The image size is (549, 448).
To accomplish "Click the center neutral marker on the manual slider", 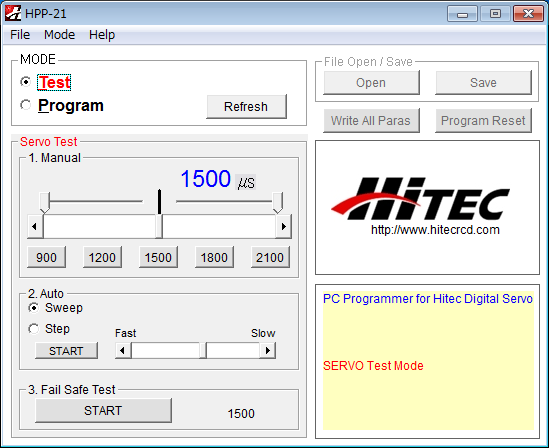I will [x=160, y=202].
